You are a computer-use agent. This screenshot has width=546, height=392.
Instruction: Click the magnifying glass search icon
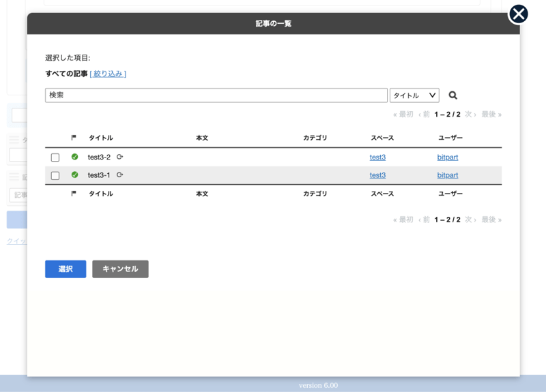pos(452,96)
